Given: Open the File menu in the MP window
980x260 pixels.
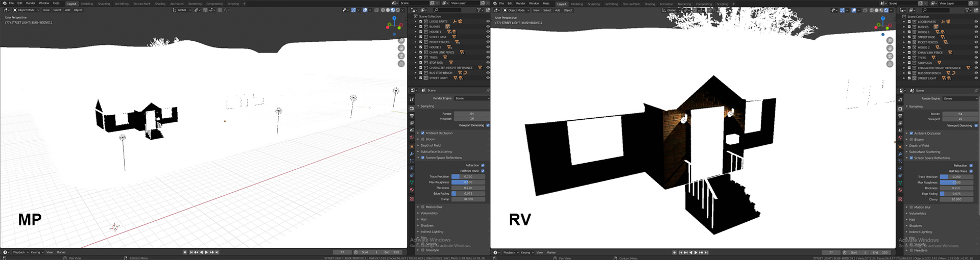Looking at the screenshot, I should pos(11,3).
